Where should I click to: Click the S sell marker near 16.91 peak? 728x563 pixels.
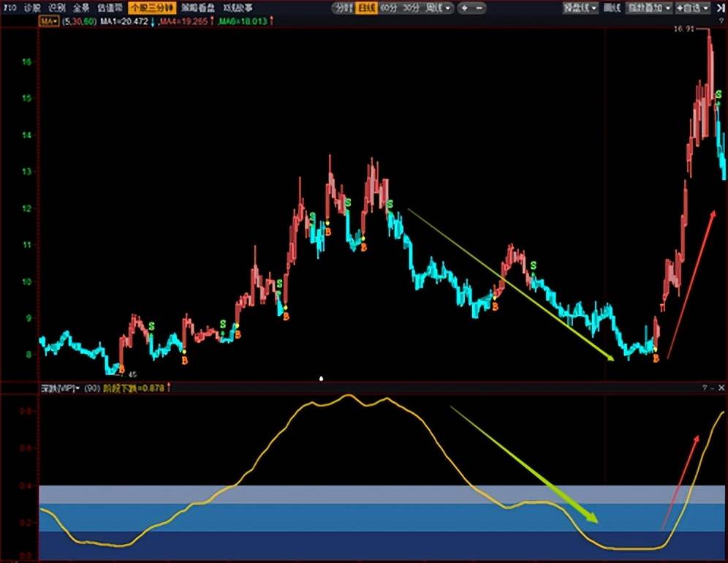point(718,95)
